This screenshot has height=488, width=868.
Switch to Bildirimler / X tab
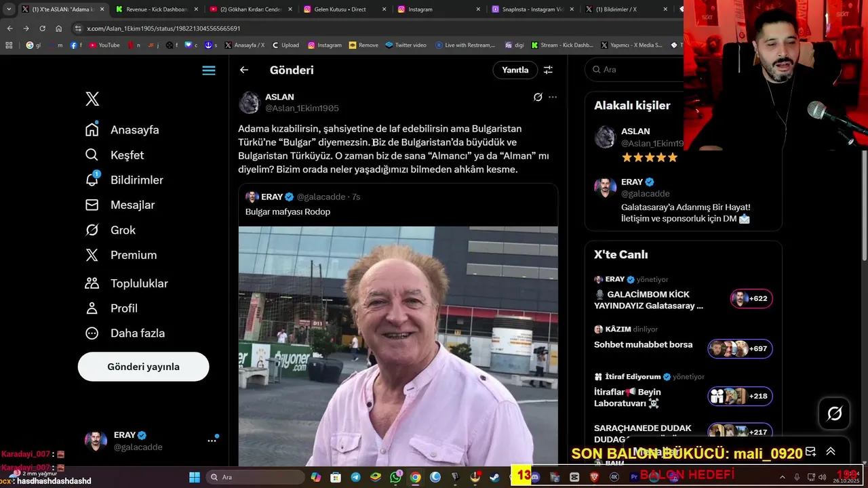(625, 9)
